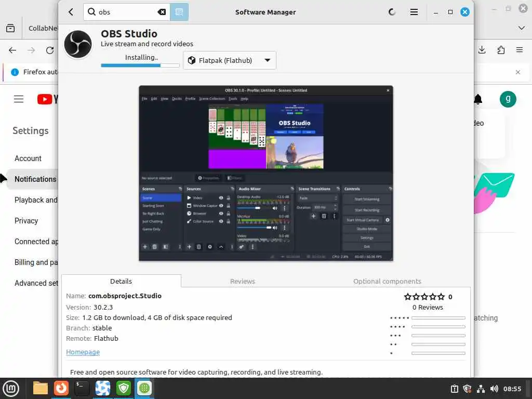Click the star rating icons
The height and width of the screenshot is (399, 532).
point(424,297)
